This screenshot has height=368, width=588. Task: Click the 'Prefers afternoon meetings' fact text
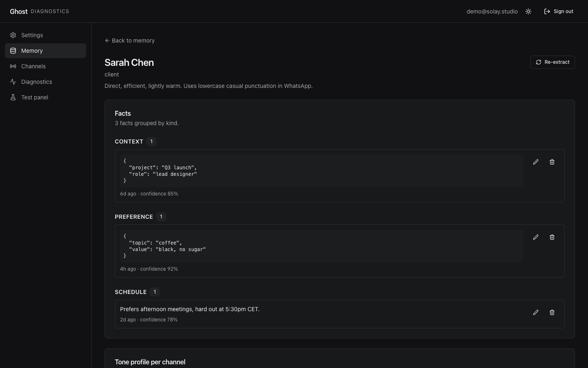point(189,309)
